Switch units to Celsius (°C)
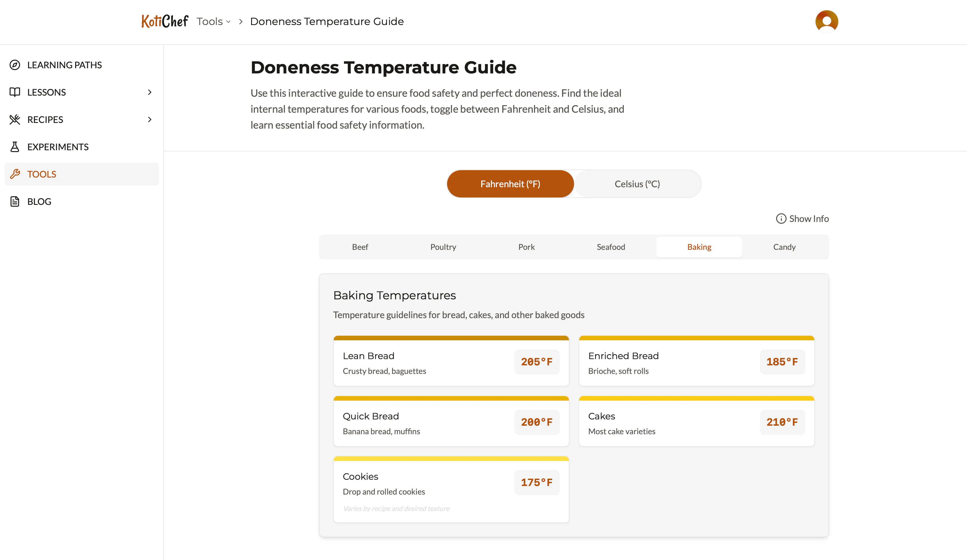 (x=637, y=184)
